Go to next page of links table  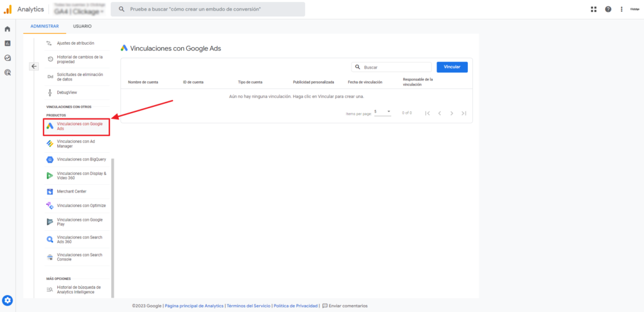pos(452,113)
